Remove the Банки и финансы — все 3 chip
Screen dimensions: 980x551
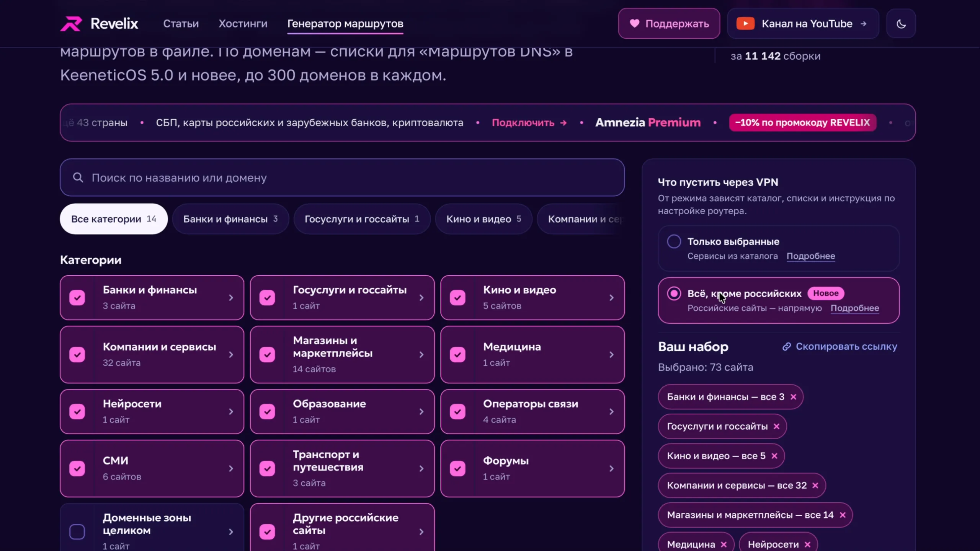click(x=794, y=397)
